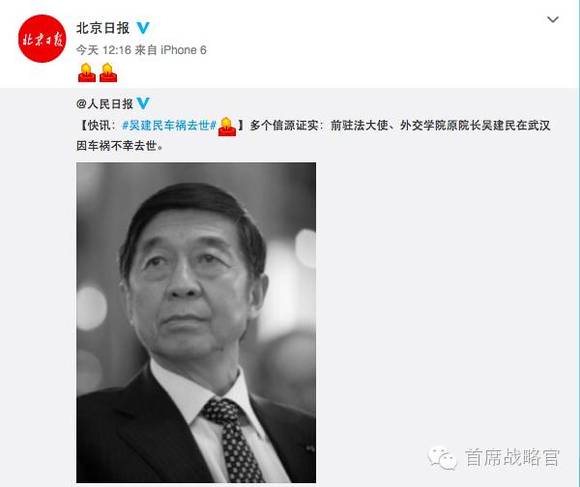Click the iPhone 6 source link
This screenshot has width=580, height=487.
(183, 50)
